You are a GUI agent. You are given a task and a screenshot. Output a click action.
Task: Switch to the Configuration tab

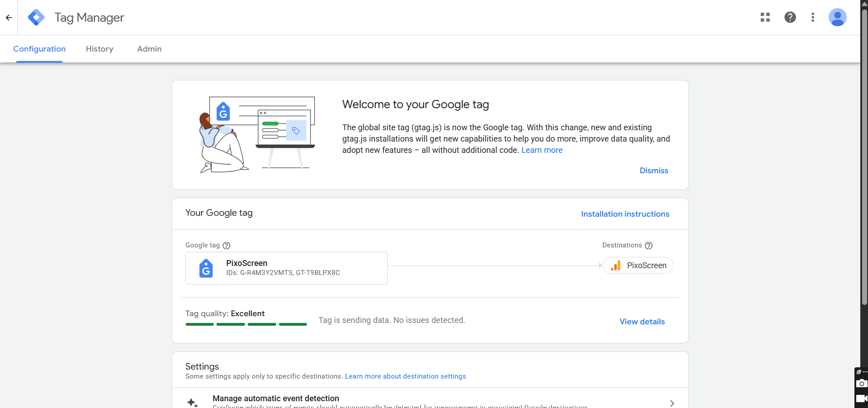coord(39,49)
